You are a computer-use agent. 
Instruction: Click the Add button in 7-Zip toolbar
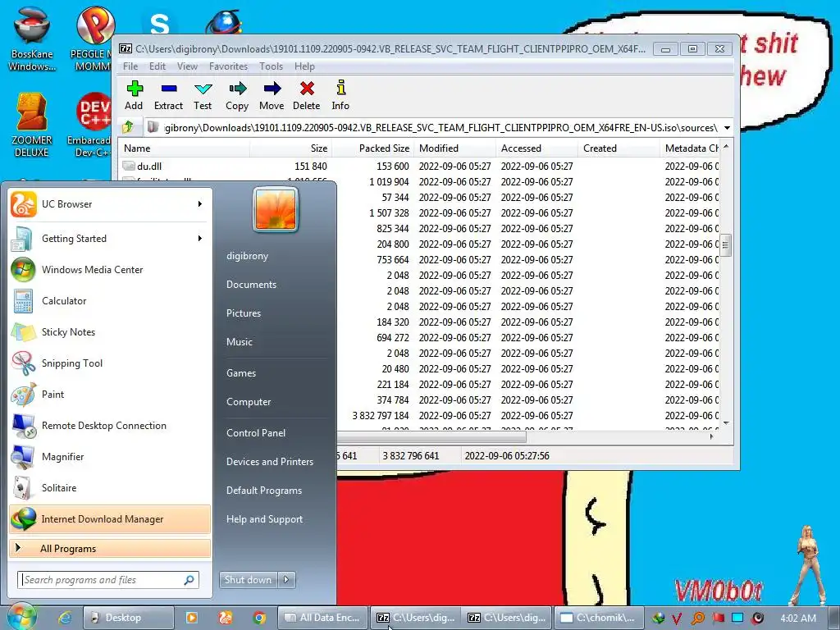tap(134, 95)
